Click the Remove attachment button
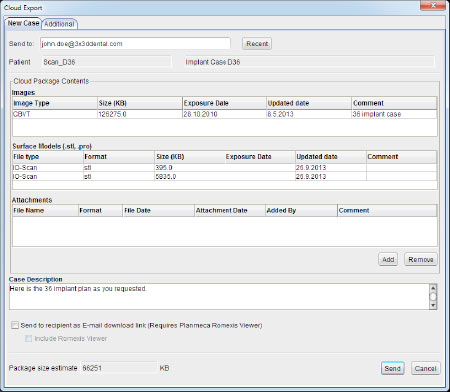 click(421, 259)
